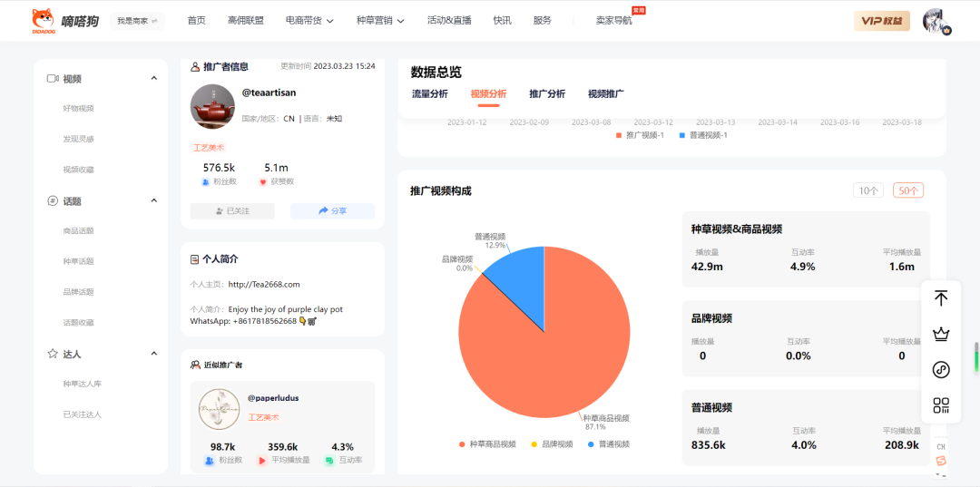Click the 个人简介 document icon
The height and width of the screenshot is (487, 980).
[195, 258]
